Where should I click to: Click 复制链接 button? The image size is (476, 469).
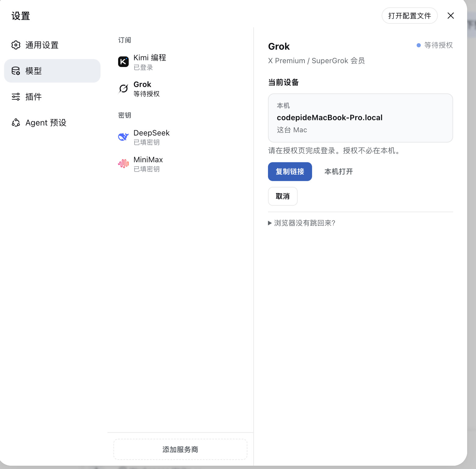(x=290, y=171)
